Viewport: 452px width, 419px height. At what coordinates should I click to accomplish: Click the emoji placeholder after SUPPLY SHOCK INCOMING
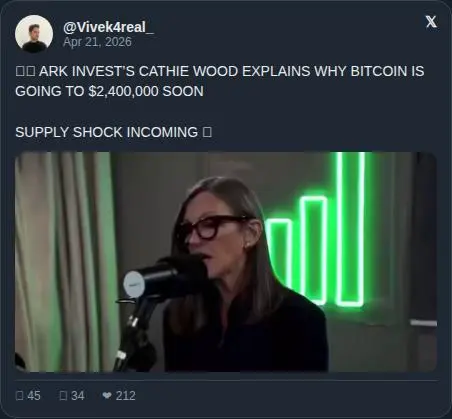coord(207,132)
